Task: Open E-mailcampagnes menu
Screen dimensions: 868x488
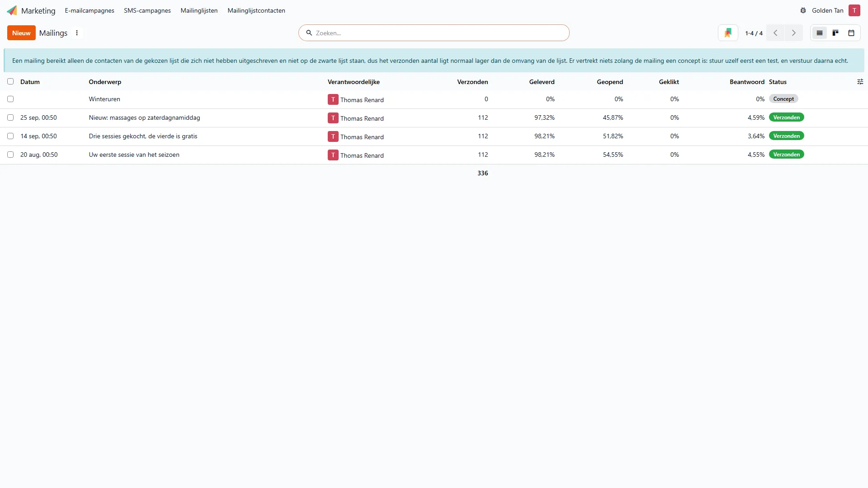Action: [90, 10]
